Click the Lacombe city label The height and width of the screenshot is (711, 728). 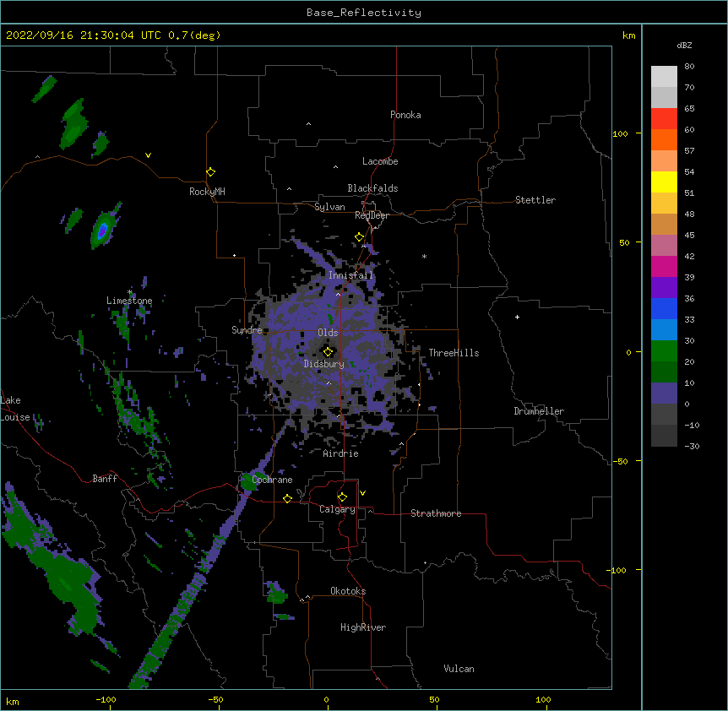pos(380,161)
